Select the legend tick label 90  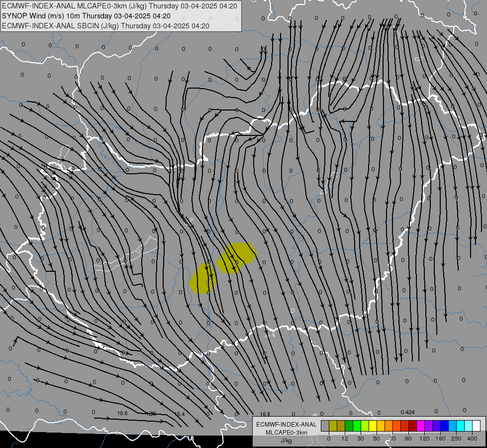[408, 439]
